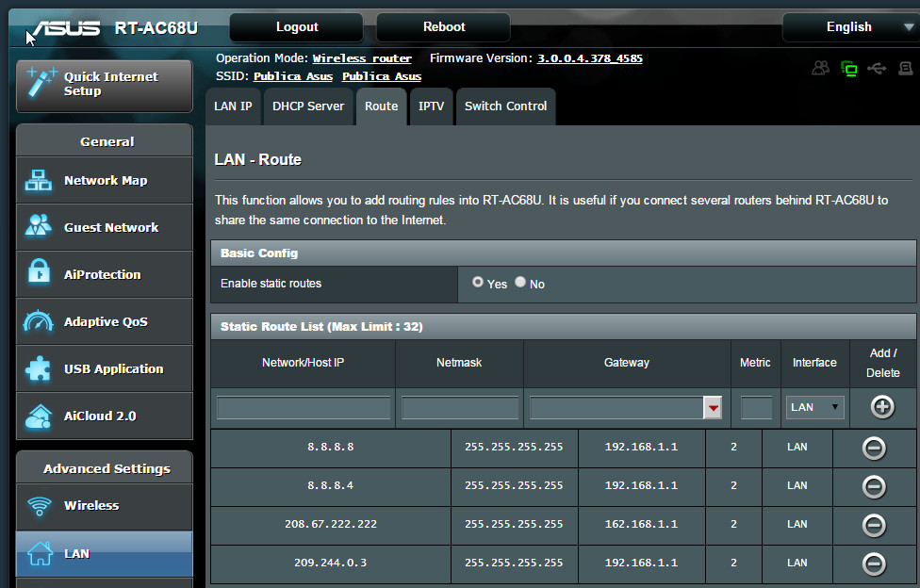Screen dimensions: 920x588
Task: Open the Switch Control tab
Action: tap(505, 106)
